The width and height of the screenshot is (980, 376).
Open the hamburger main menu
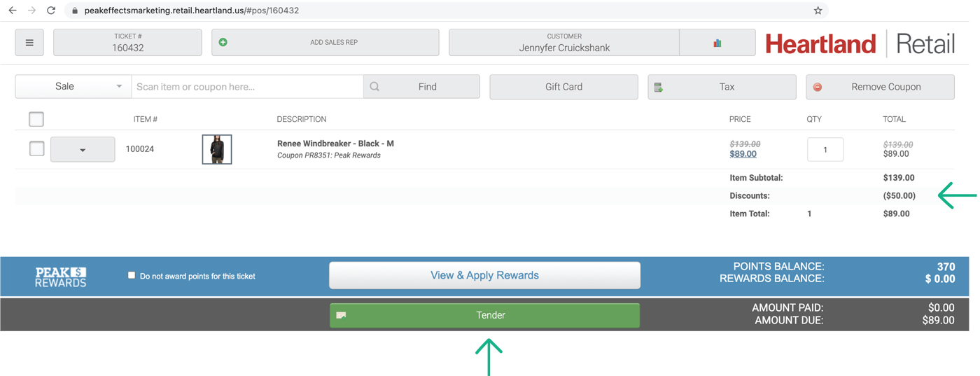29,43
